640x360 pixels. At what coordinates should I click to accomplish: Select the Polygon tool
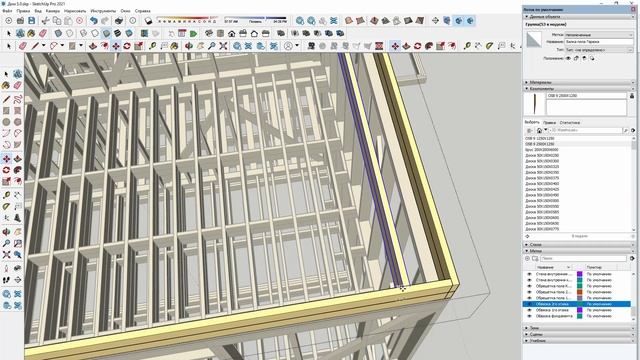click(18, 122)
